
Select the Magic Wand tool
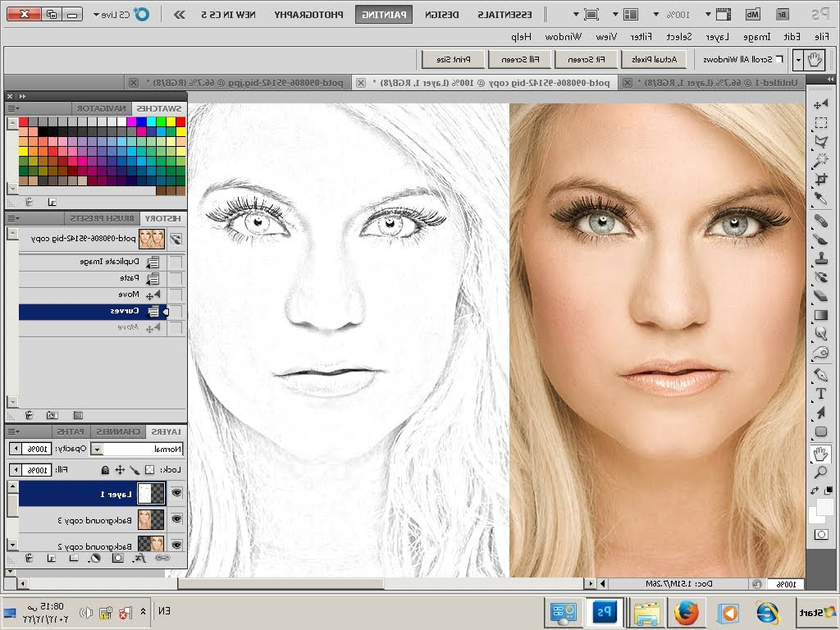(820, 160)
